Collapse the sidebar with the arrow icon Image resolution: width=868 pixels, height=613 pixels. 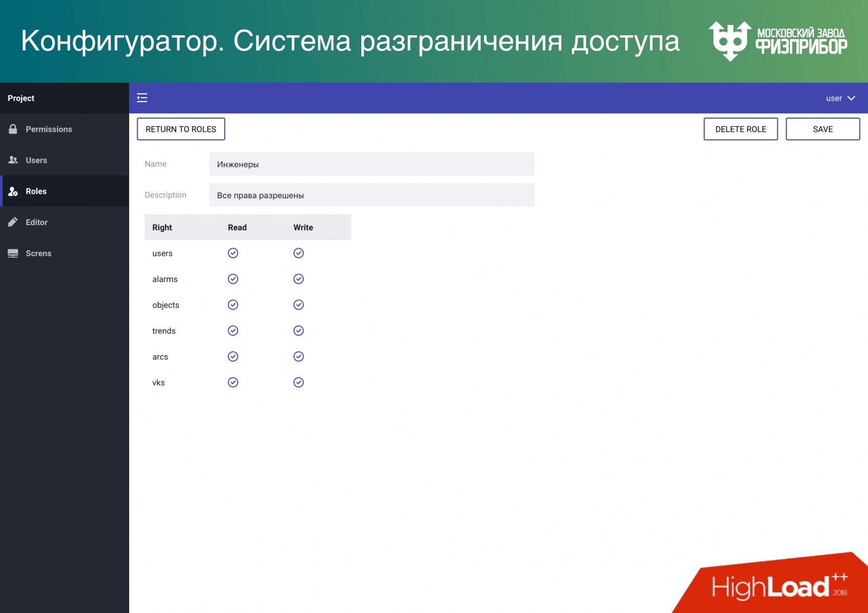point(142,98)
